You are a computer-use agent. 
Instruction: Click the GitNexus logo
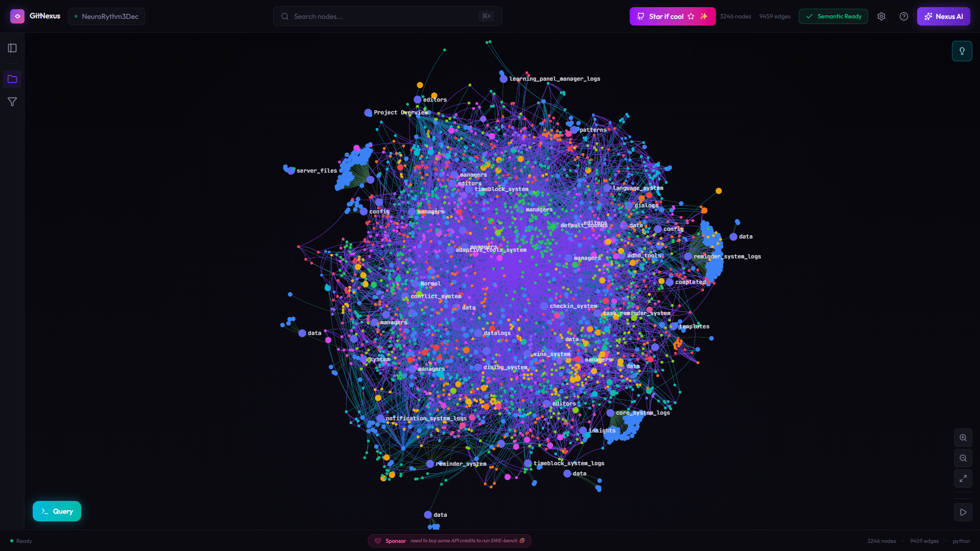pyautogui.click(x=17, y=16)
